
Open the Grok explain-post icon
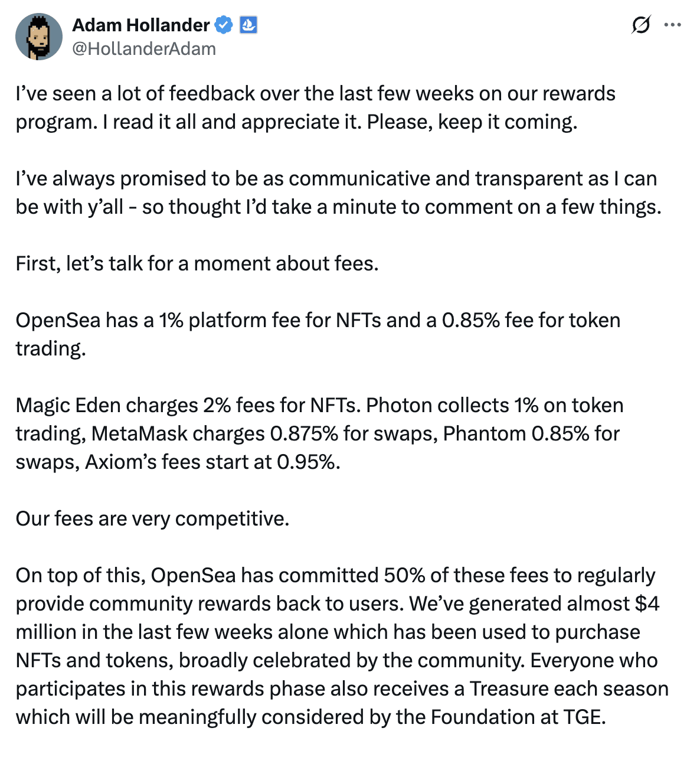(x=640, y=25)
